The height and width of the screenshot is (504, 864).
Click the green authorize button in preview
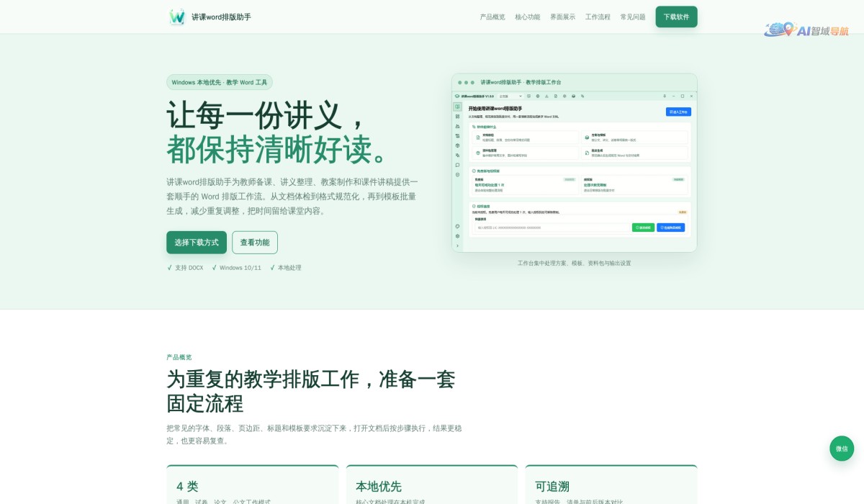643,228
